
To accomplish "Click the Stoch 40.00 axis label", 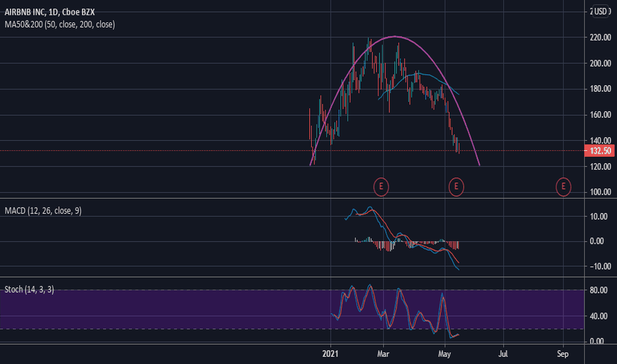I will click(598, 316).
